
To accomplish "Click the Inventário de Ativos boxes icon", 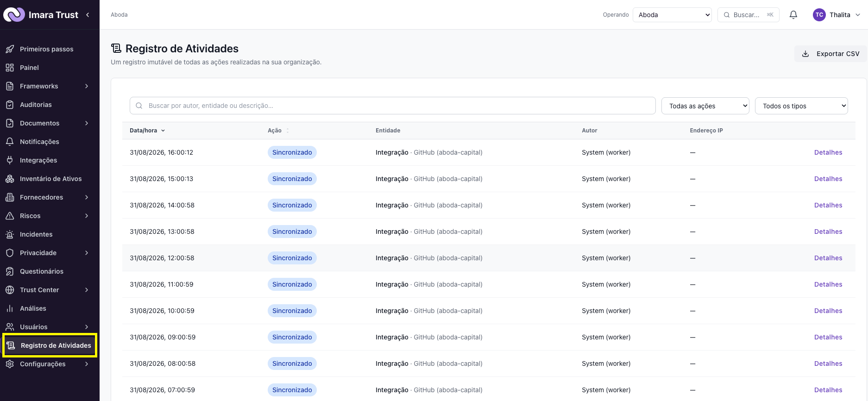I will click(x=10, y=179).
